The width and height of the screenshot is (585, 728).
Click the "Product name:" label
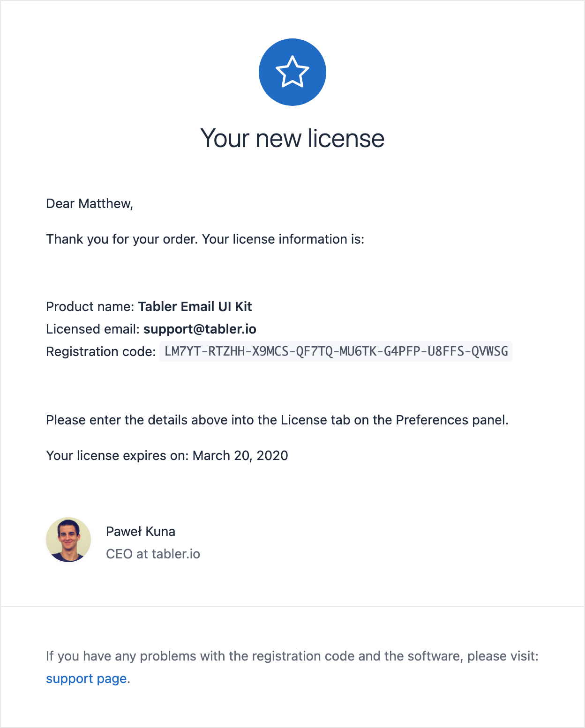click(x=90, y=306)
